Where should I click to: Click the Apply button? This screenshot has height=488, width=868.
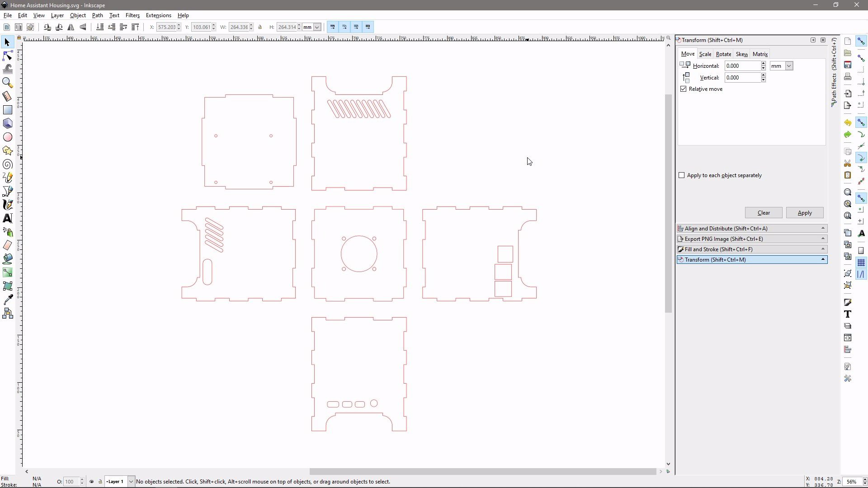coord(804,213)
